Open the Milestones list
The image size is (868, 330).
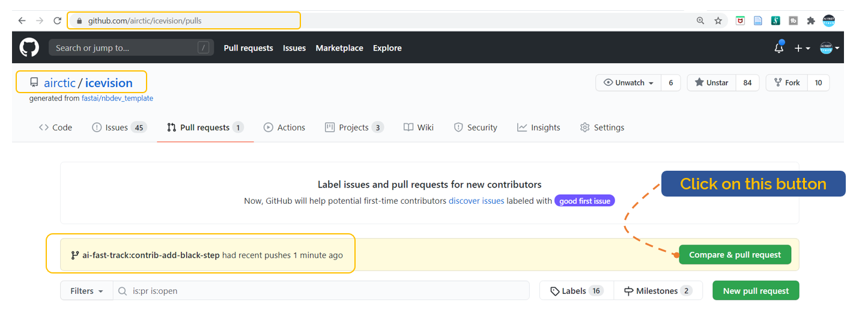pyautogui.click(x=658, y=291)
